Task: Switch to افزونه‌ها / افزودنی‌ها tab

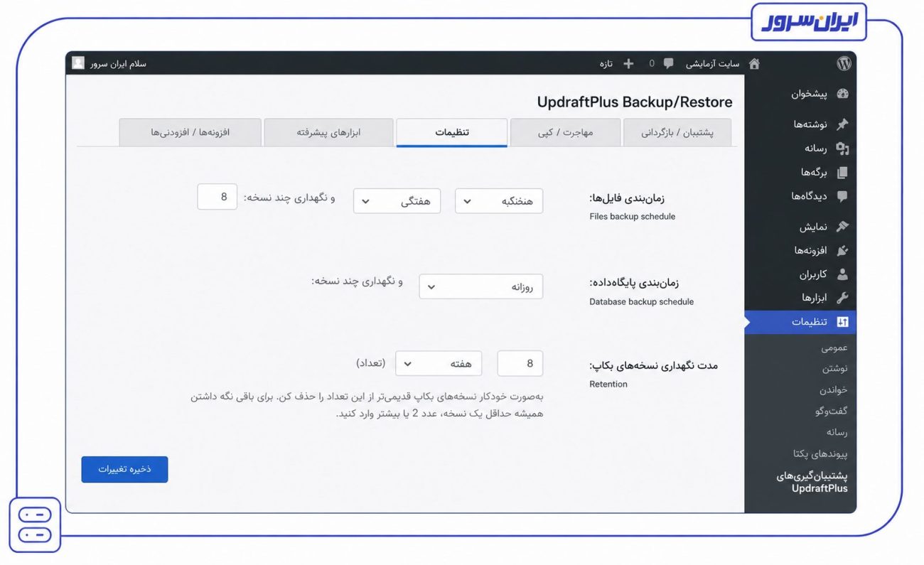Action: coord(190,132)
